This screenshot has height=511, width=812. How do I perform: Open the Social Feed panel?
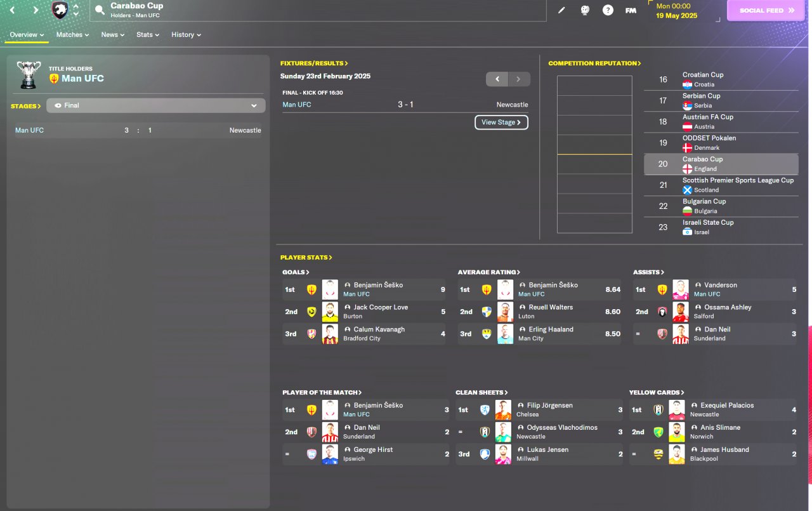767,11
